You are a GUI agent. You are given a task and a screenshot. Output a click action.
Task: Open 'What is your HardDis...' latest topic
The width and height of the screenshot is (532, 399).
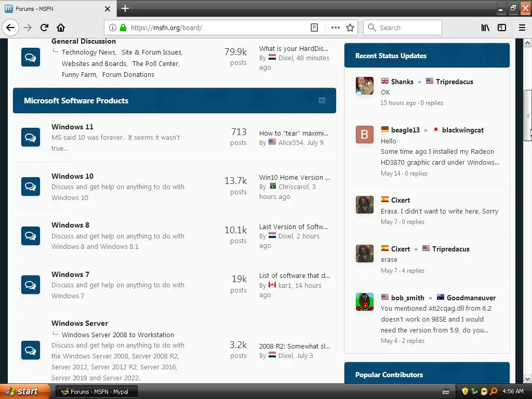tap(294, 48)
